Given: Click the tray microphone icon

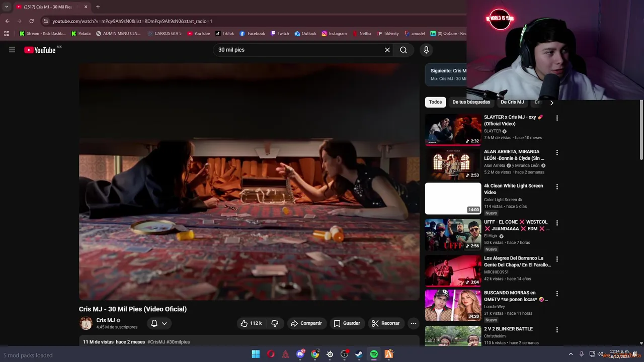Looking at the screenshot, I should [582, 354].
